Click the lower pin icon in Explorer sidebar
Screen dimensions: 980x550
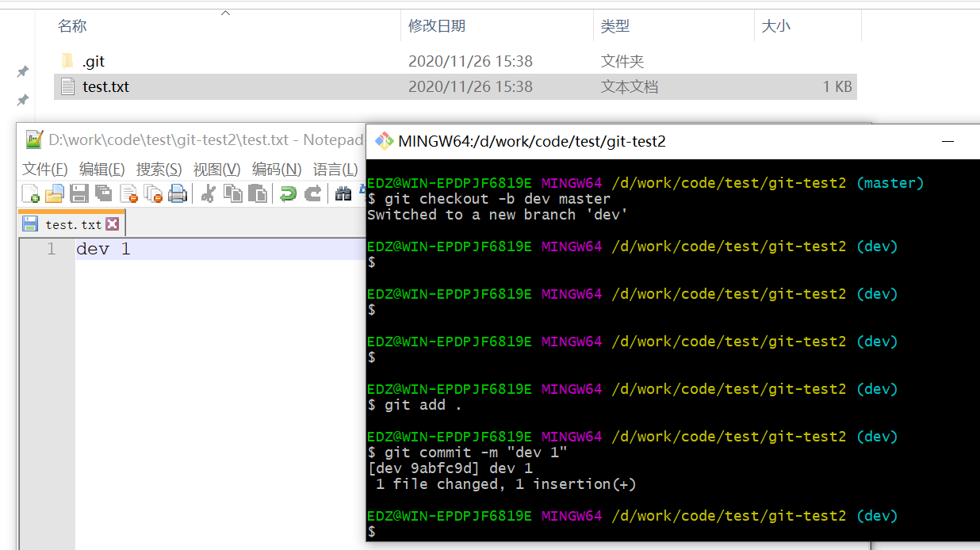pos(23,100)
